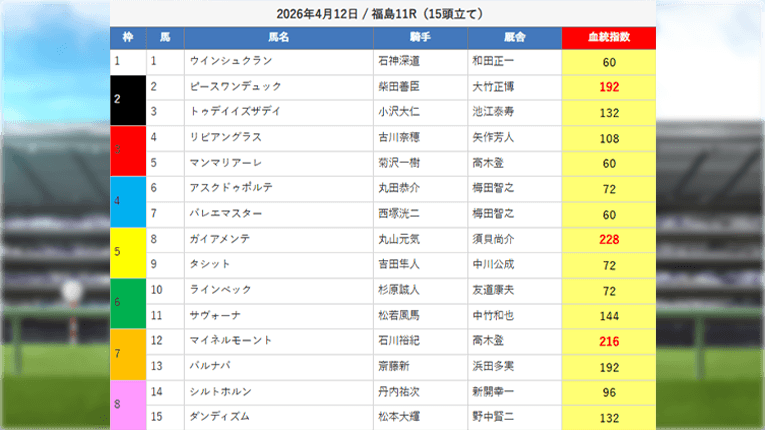Select horse name リビアングラス
The image size is (765, 430).
point(226,137)
